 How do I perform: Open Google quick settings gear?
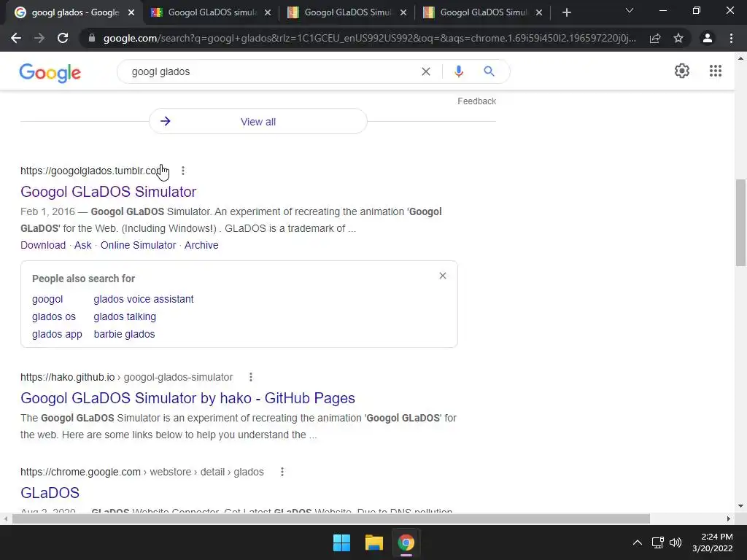point(682,71)
